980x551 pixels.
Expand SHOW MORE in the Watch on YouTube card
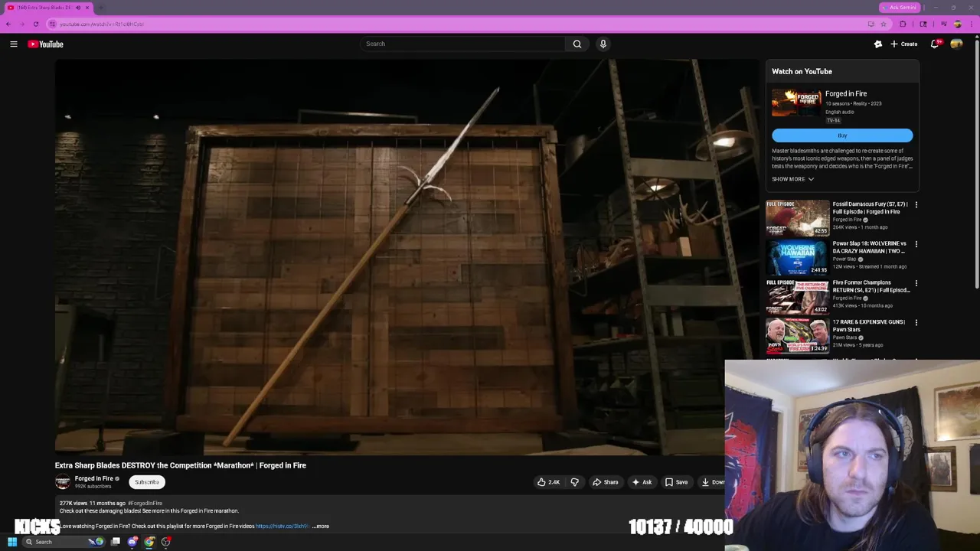click(792, 179)
